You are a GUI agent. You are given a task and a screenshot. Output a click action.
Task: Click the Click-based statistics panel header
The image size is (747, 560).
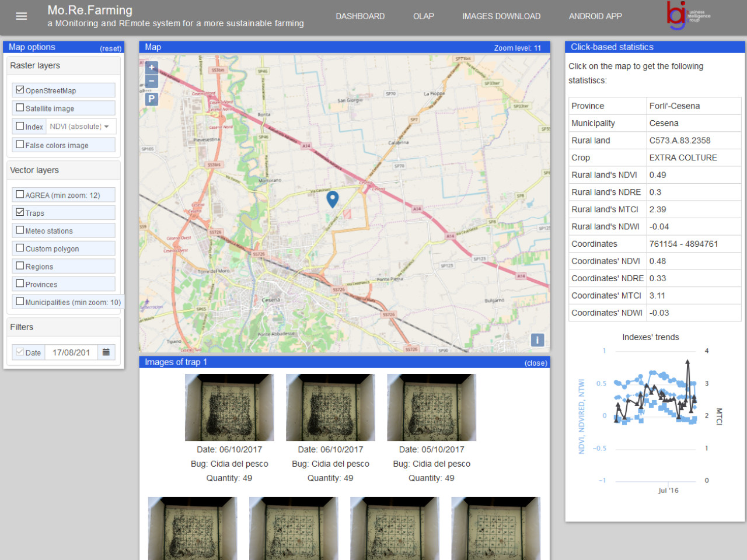coord(655,47)
